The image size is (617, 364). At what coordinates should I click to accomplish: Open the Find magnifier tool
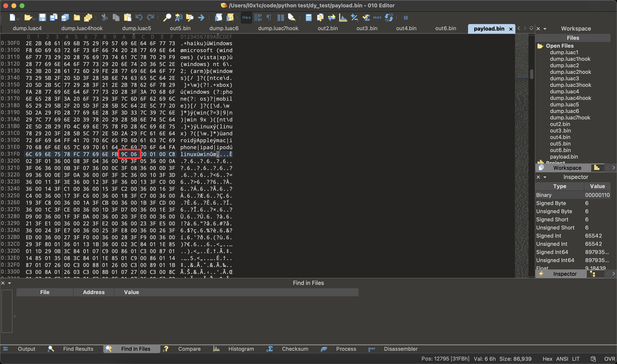[x=167, y=17]
